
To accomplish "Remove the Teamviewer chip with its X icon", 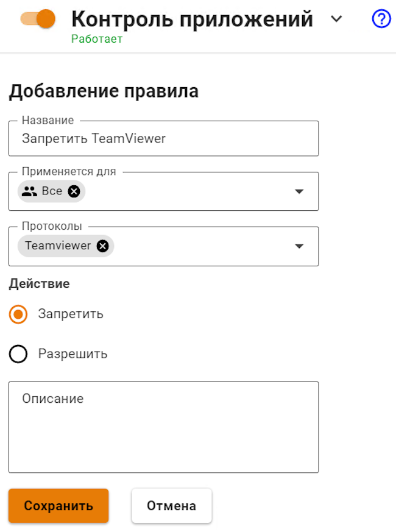I will pyautogui.click(x=103, y=246).
